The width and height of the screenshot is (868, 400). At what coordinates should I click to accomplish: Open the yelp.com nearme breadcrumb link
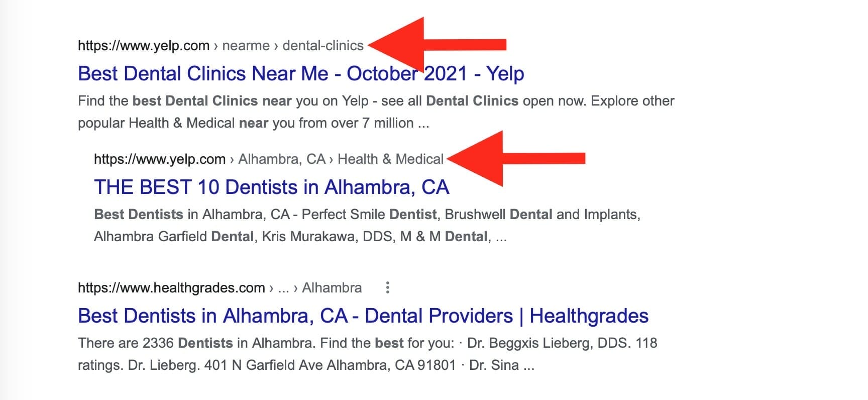247,46
